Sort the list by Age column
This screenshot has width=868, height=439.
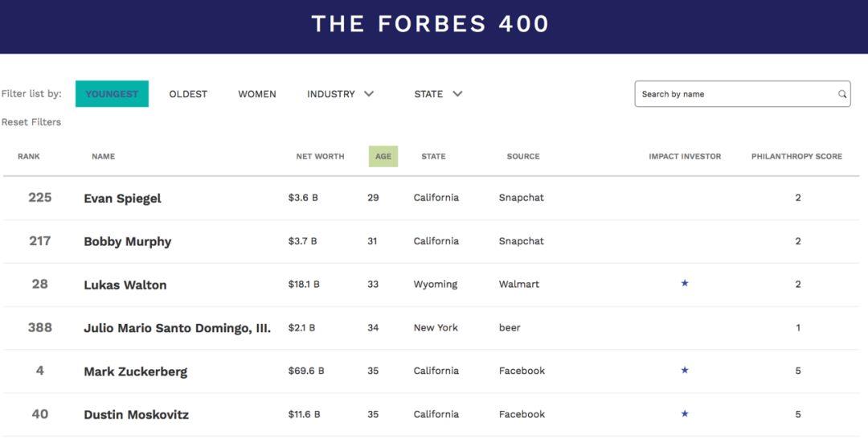pyautogui.click(x=383, y=156)
